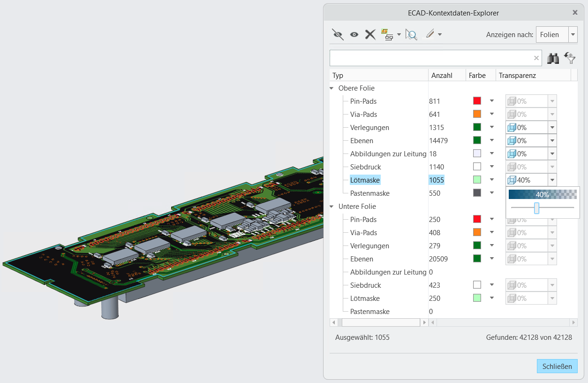This screenshot has height=383, width=588.
Task: Click light green swatch of selected Lötmaske
Action: (477, 180)
